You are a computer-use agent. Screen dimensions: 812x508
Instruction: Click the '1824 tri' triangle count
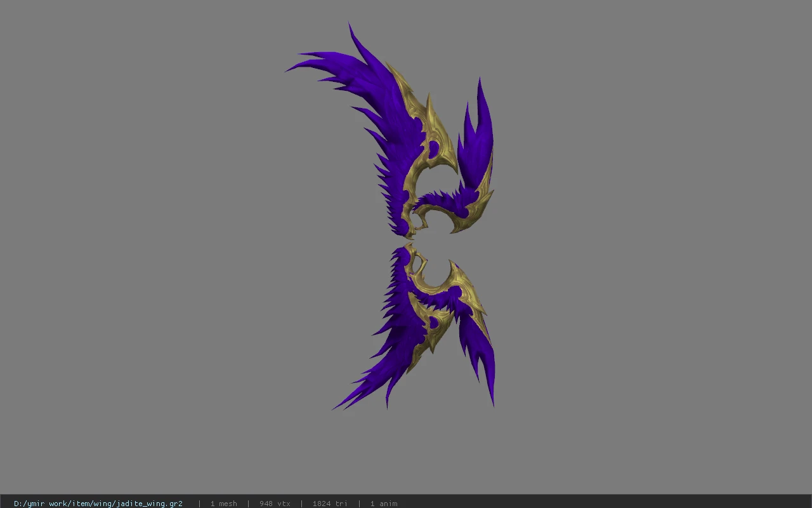click(330, 504)
